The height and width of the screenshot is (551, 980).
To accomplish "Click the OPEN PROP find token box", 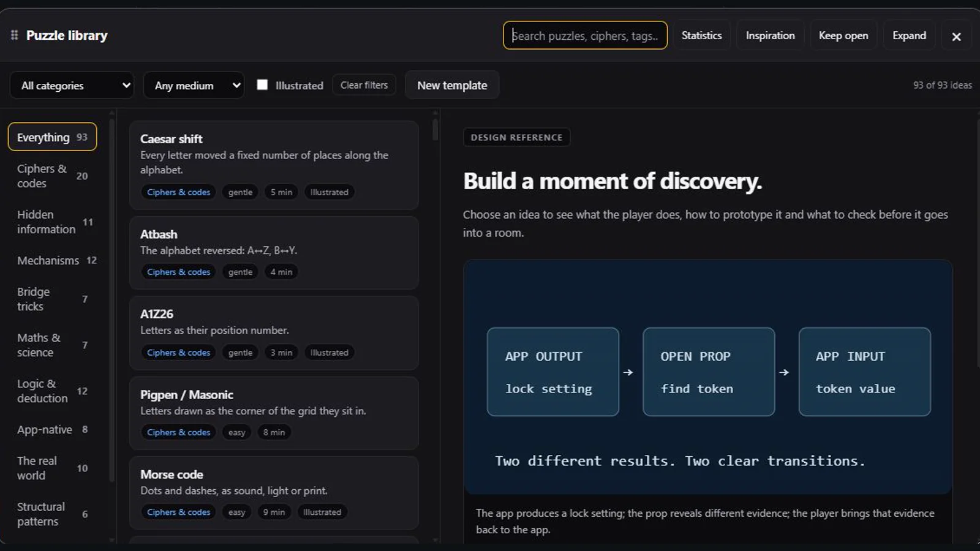I will 709,372.
